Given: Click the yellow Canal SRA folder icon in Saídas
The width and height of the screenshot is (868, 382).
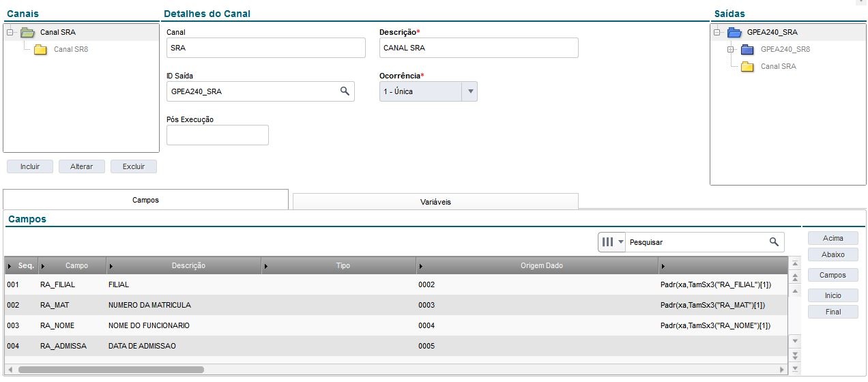Looking at the screenshot, I should click(747, 66).
